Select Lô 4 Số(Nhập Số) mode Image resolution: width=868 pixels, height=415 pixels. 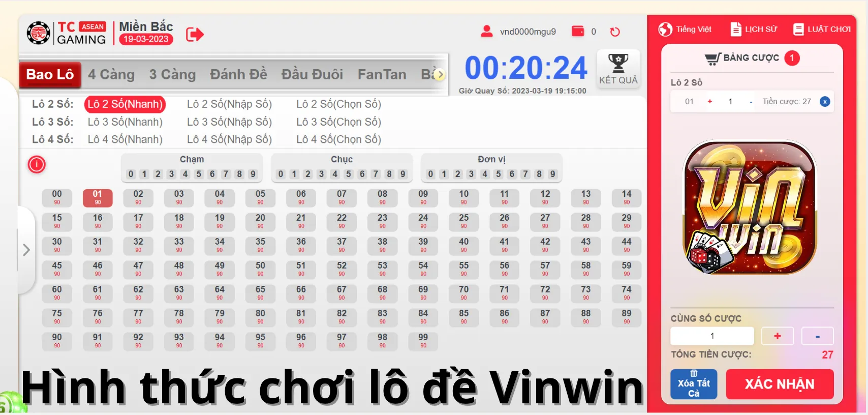click(x=229, y=139)
